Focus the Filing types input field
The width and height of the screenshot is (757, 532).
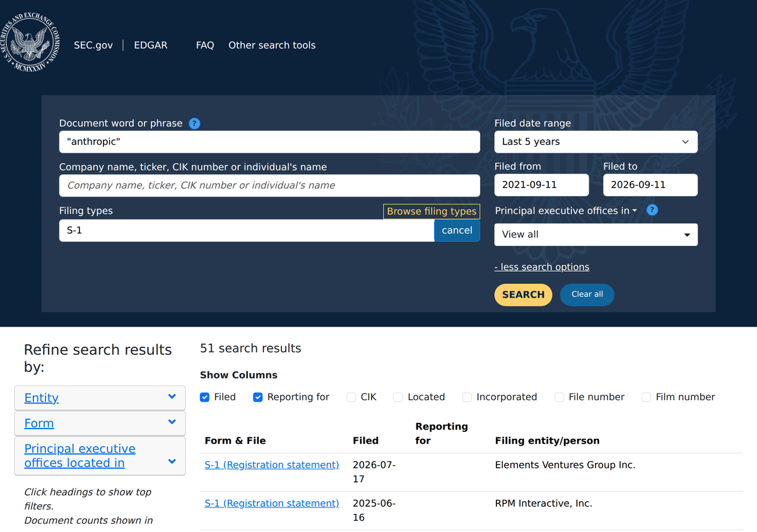pos(247,231)
